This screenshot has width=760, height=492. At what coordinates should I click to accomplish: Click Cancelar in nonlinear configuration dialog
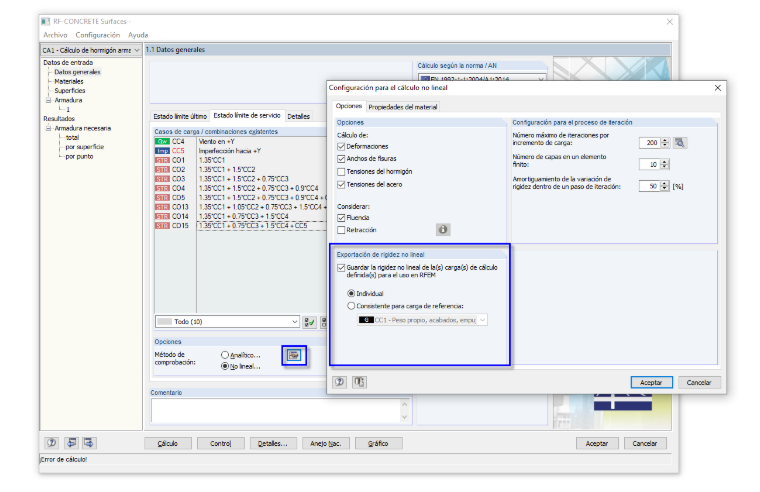699,382
